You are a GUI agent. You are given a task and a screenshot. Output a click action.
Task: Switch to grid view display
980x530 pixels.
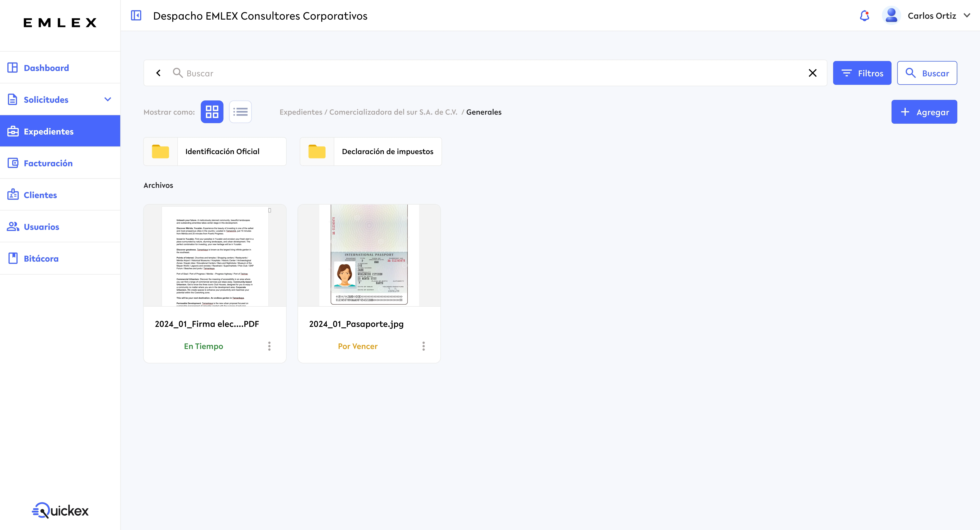point(212,112)
